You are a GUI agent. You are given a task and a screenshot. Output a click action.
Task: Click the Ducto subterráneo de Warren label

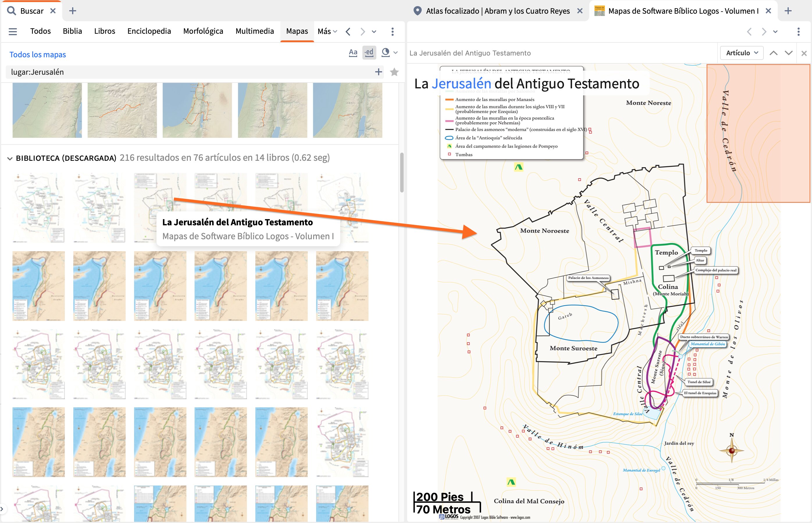(x=704, y=337)
